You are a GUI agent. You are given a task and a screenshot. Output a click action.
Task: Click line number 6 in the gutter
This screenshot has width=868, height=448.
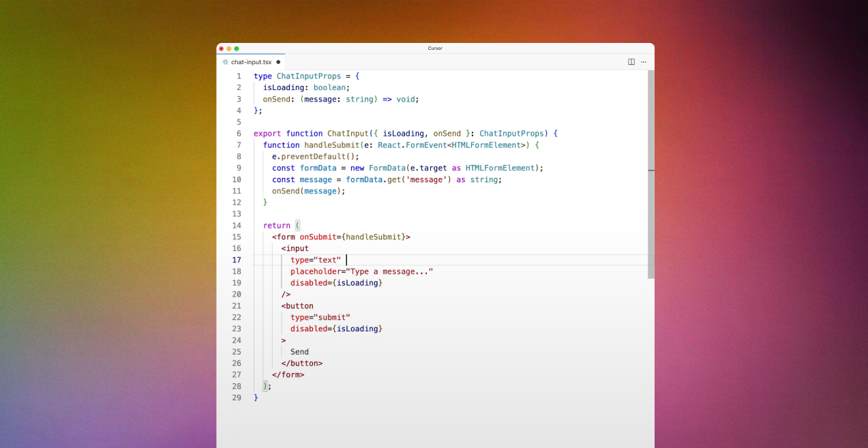[239, 134]
